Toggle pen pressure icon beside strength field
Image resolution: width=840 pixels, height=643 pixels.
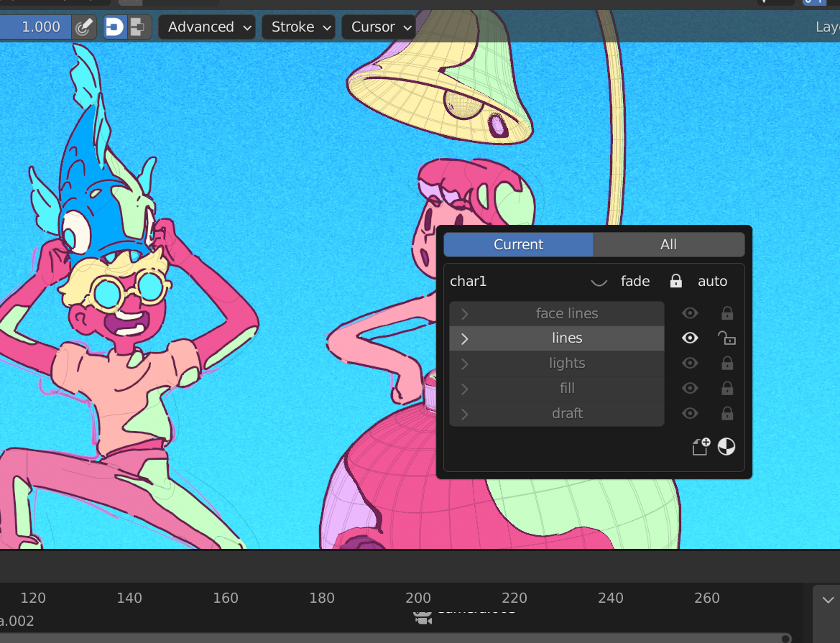(83, 27)
